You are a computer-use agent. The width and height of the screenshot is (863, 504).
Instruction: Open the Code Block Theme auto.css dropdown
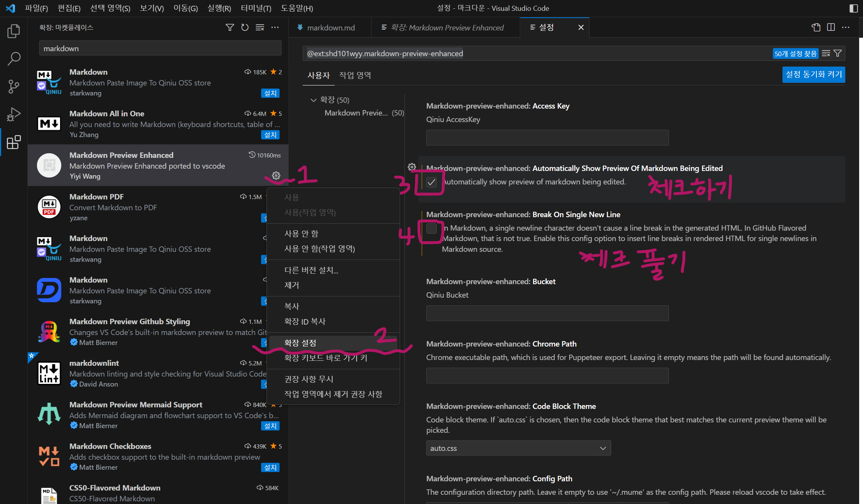tap(518, 448)
